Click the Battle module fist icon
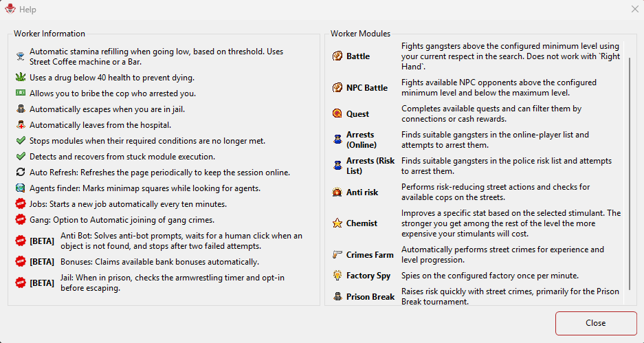Viewport: 644px width, 343px height. [x=337, y=56]
